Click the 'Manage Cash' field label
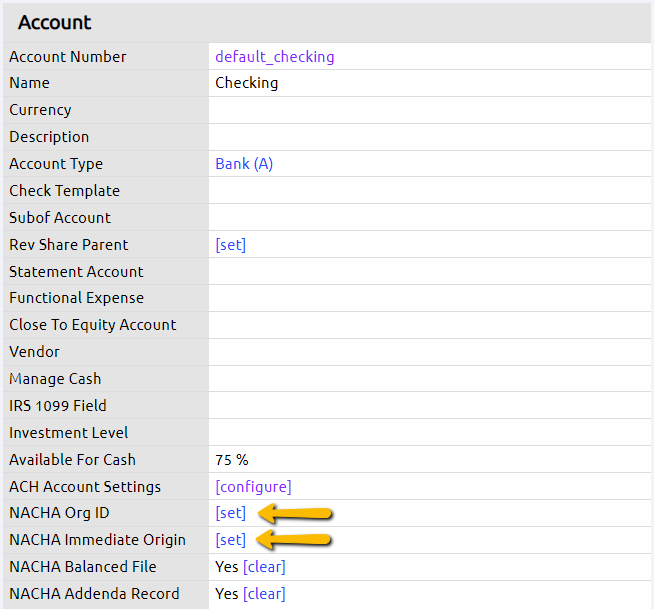 coord(55,379)
